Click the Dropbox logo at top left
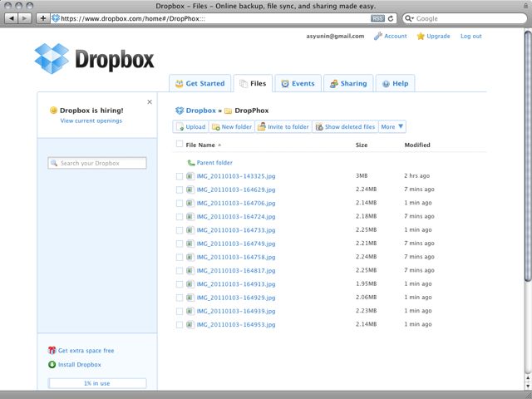The image size is (532, 399). pyautogui.click(x=94, y=59)
